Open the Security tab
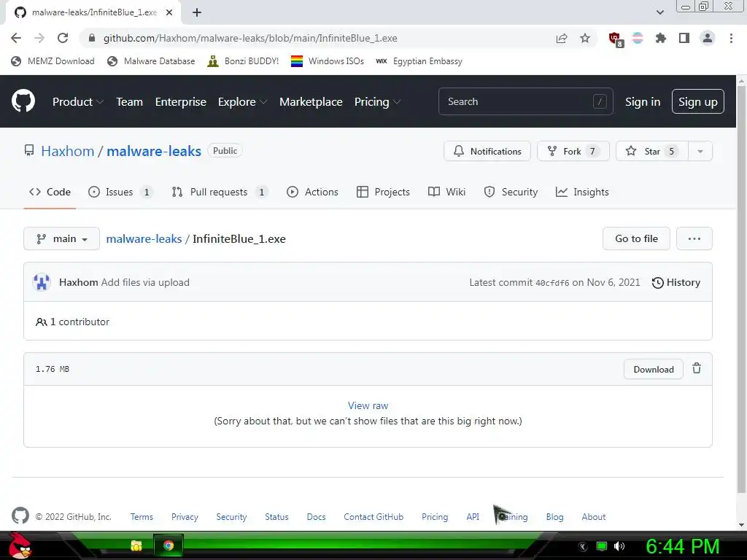The height and width of the screenshot is (560, 747). pyautogui.click(x=511, y=192)
